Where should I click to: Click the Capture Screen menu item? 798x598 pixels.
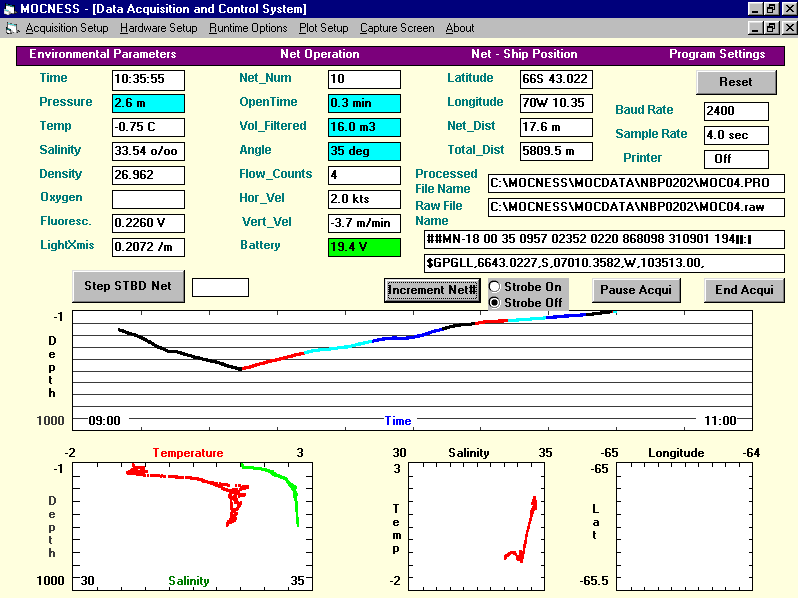point(397,28)
